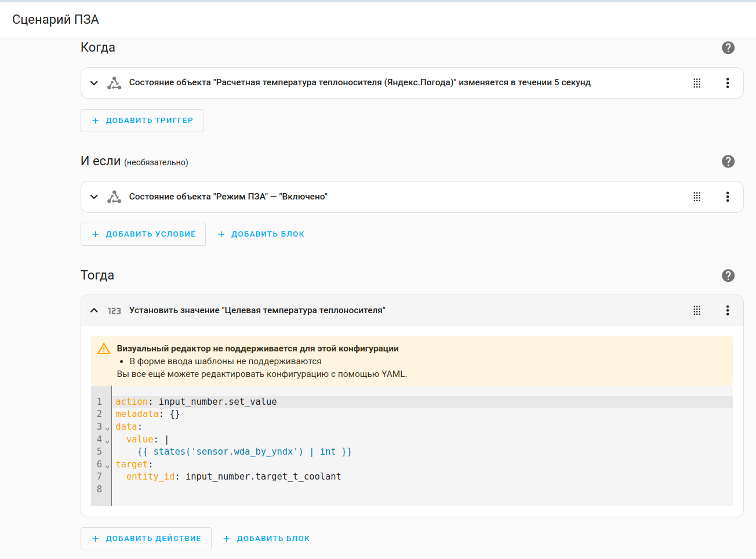Image resolution: width=756 pixels, height=559 pixels.
Task: Expand the Режим ПЗА condition row
Action: coord(94,197)
